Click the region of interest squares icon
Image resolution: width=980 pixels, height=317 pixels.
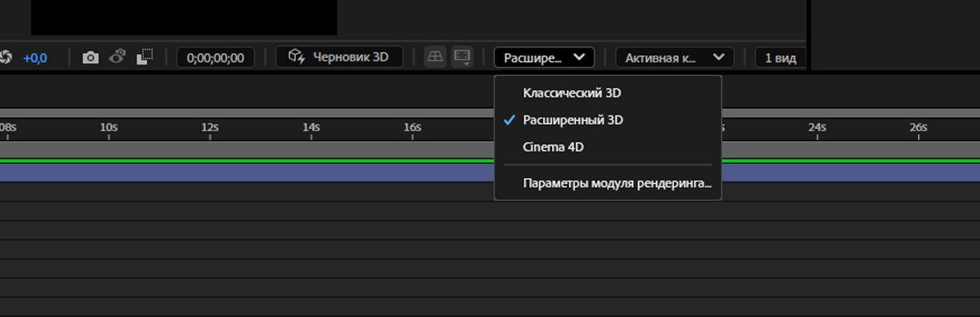click(x=145, y=57)
